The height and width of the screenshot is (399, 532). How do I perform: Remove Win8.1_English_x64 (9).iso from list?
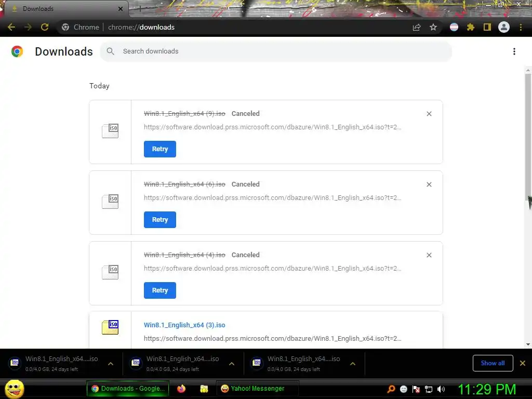(429, 114)
